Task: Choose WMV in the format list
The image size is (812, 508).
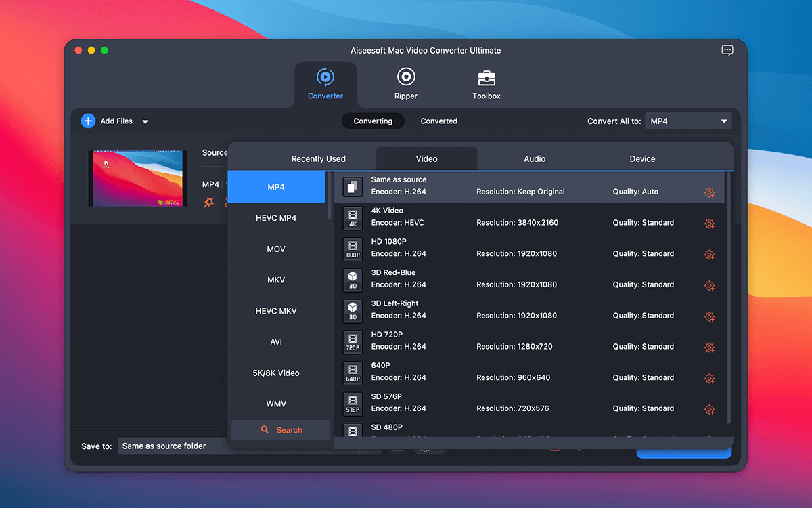Action: (x=276, y=404)
